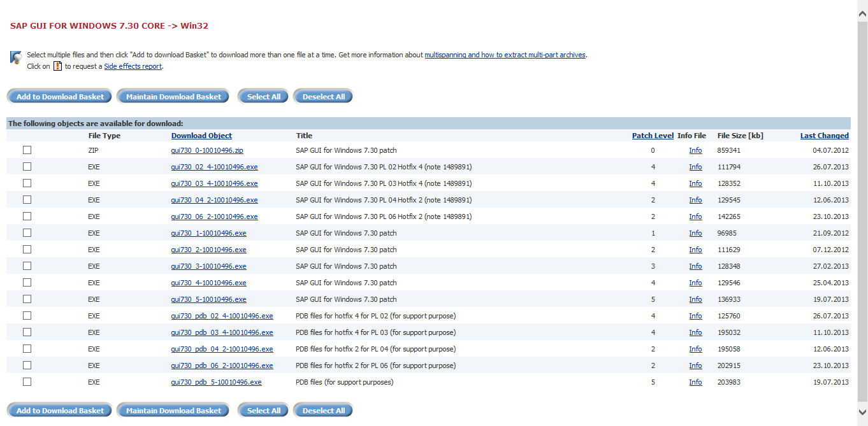Download gui730_4-10010496.exe file link
This screenshot has height=426, width=868.
[209, 283]
